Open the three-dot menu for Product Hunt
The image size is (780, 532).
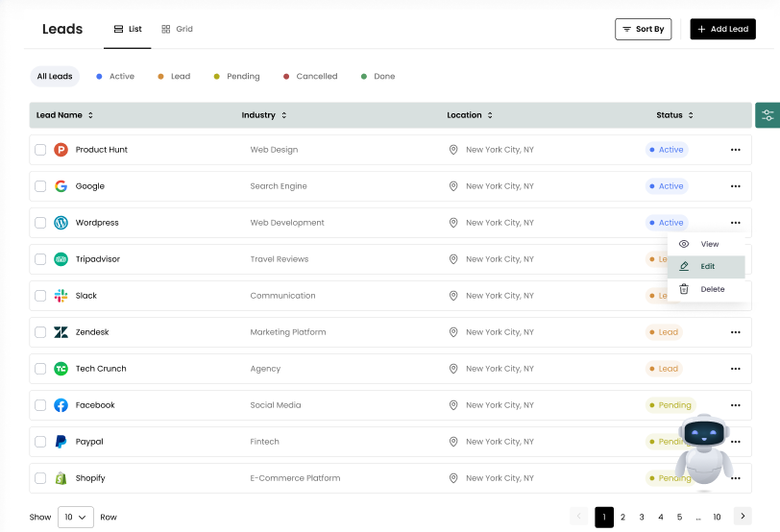[735, 150]
